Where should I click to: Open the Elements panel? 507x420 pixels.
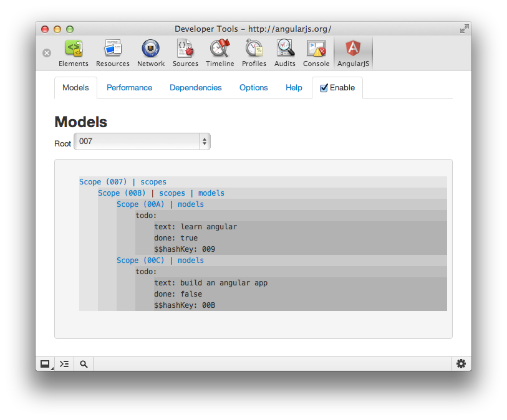tap(74, 53)
